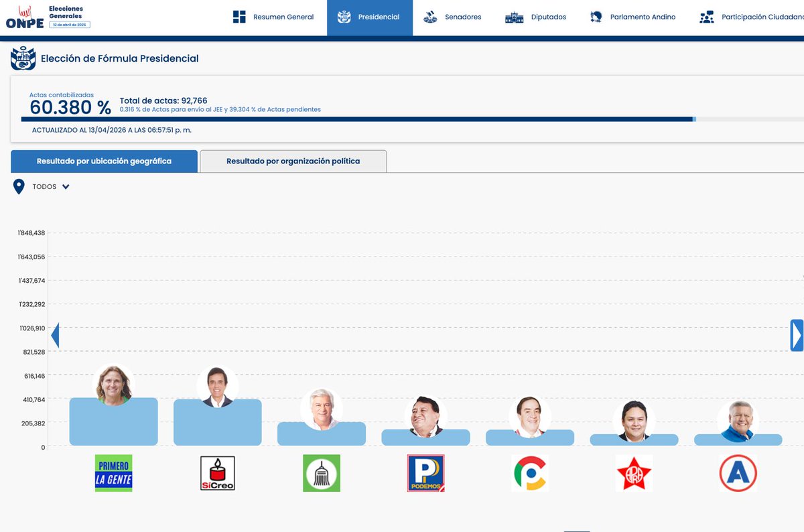Select the Presidencial tab
The width and height of the screenshot is (804, 532).
[369, 17]
